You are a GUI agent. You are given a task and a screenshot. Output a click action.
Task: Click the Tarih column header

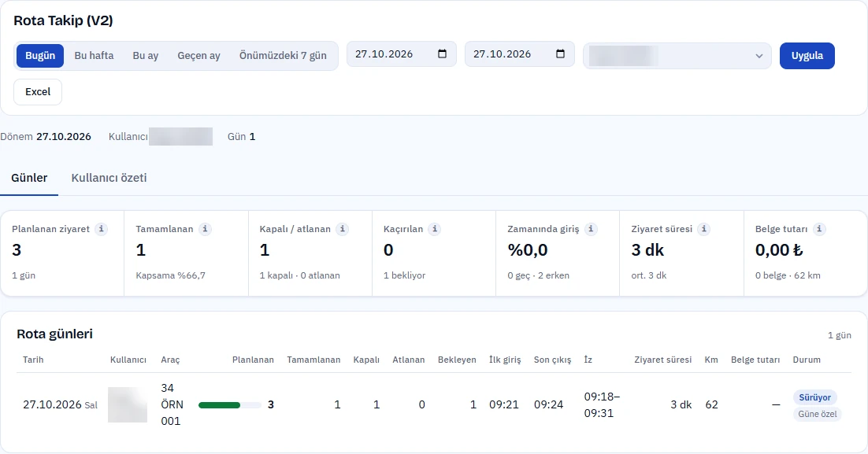(33, 360)
